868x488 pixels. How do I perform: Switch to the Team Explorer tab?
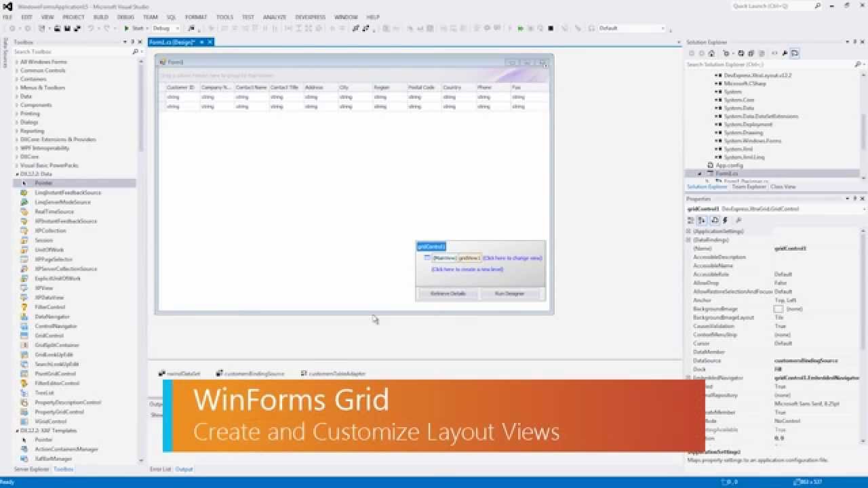click(749, 186)
